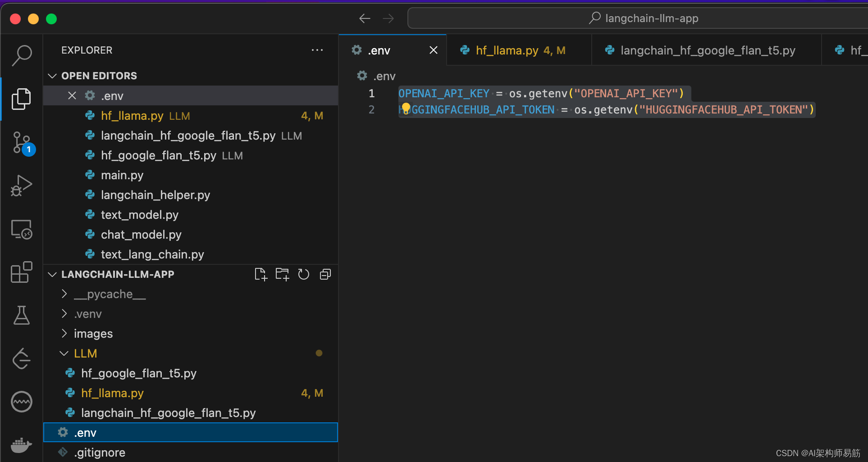Open the circular wave extension view above Docker
Screen dimensions: 868x462
(22, 402)
